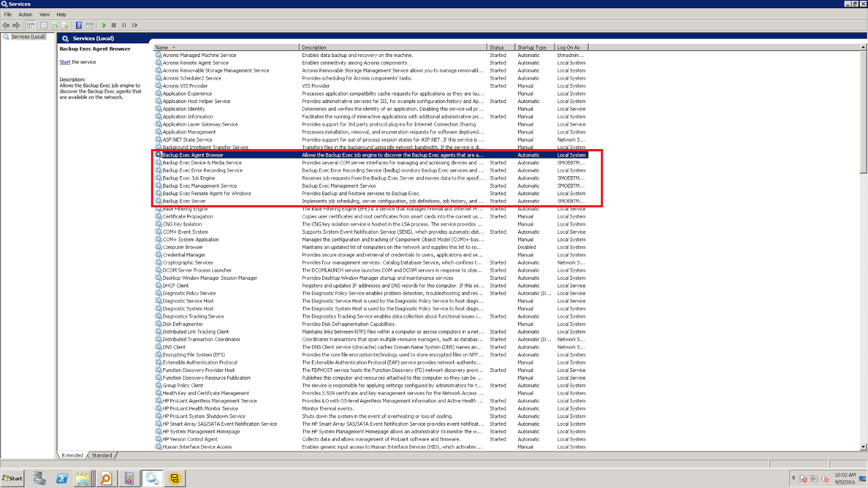Viewport: 868px width, 488px height.
Task: Click the Stop Service square icon
Action: 114,25
